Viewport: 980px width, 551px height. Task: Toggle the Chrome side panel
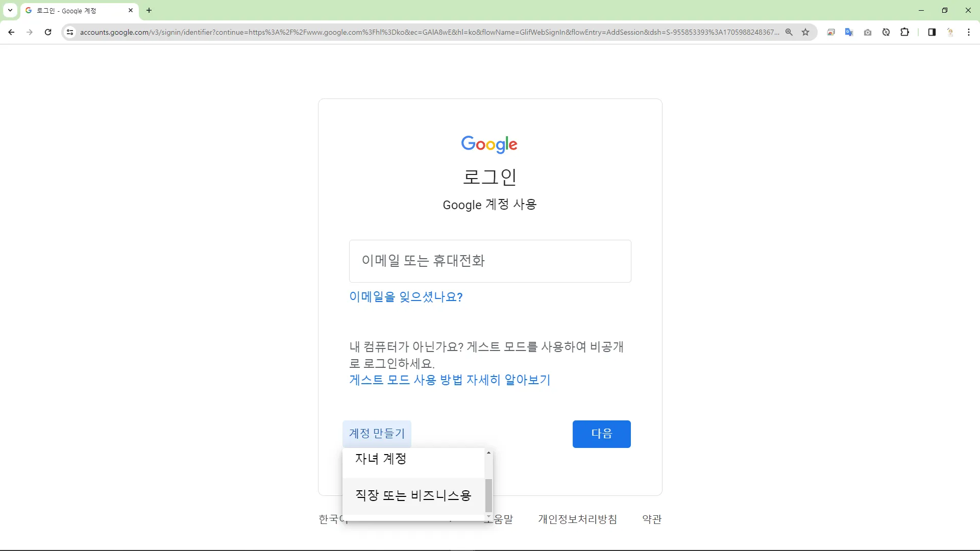pyautogui.click(x=932, y=32)
